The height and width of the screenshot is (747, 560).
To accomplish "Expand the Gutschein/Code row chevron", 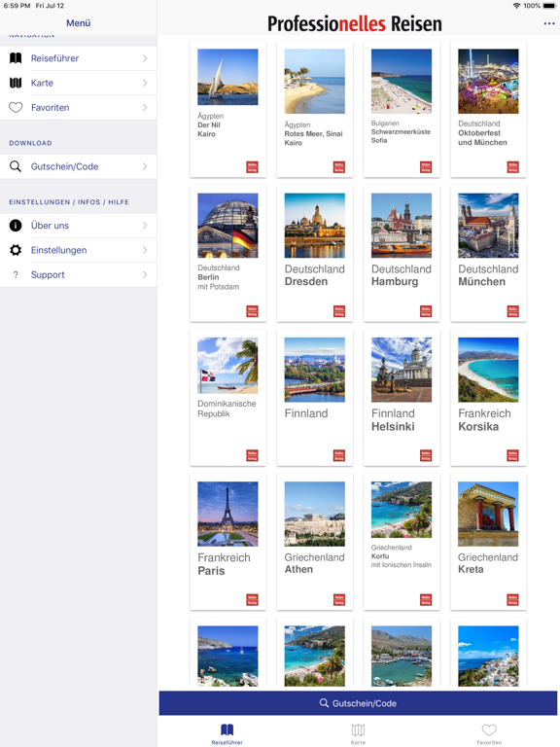I will 145,166.
